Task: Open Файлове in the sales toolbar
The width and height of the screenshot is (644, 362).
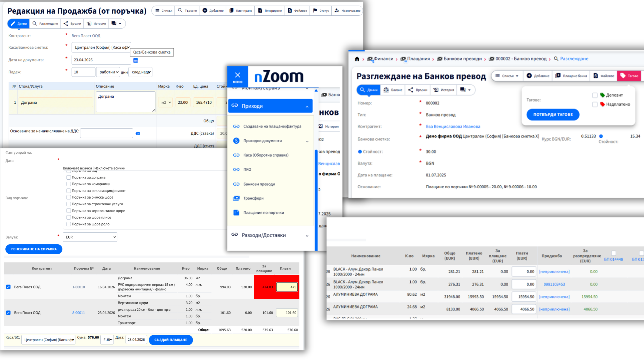Action: (297, 11)
